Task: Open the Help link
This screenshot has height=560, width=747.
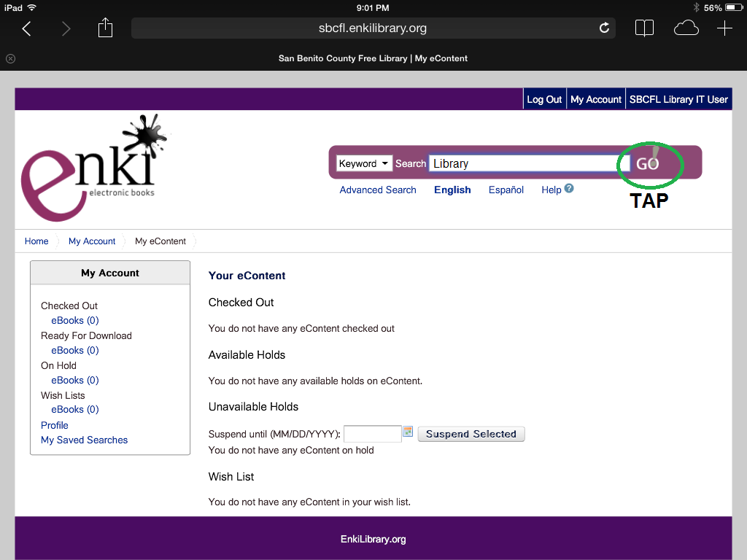Action: (x=551, y=190)
